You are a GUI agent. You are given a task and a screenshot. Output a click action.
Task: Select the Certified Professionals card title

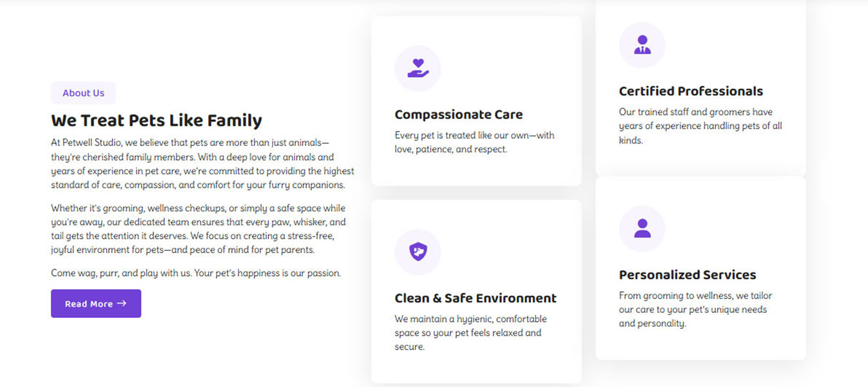tap(691, 92)
